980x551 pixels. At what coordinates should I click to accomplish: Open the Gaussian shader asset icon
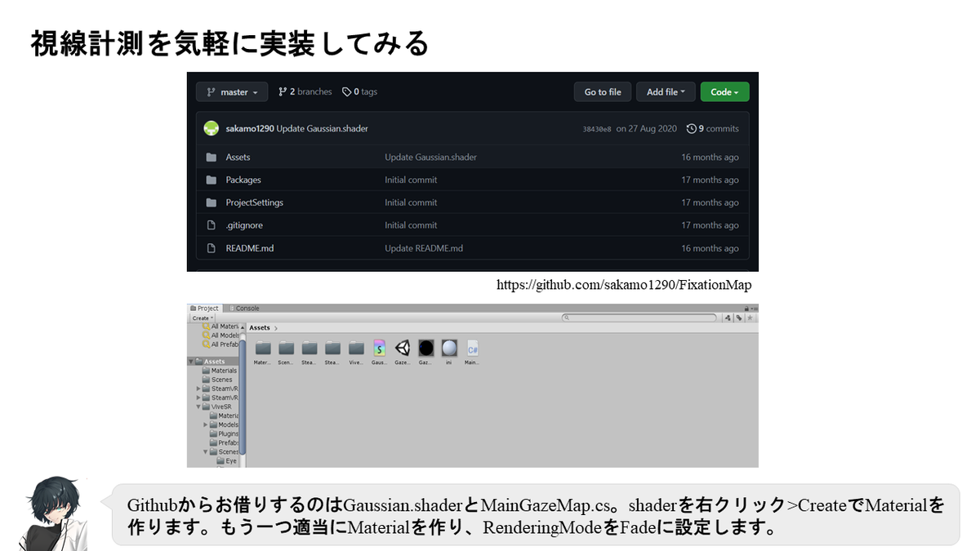(380, 348)
